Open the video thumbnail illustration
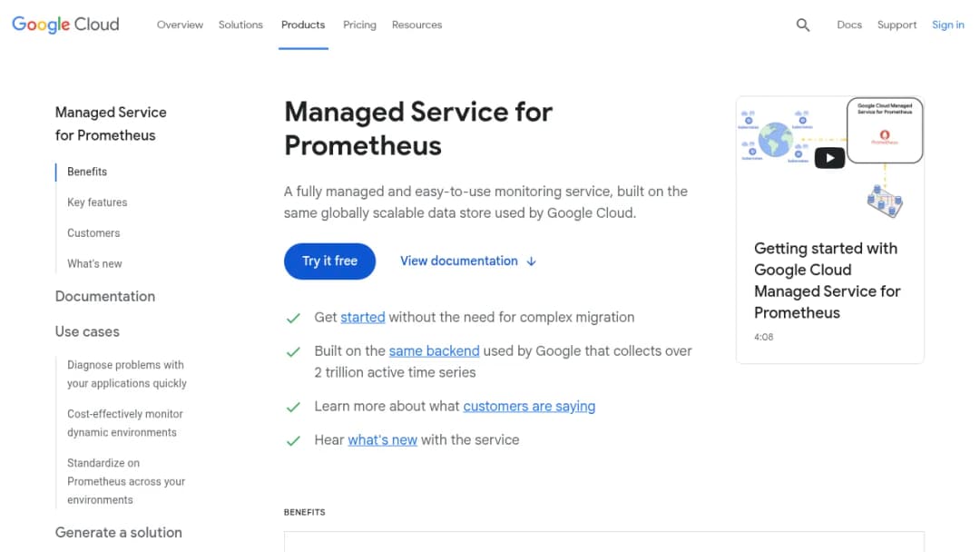Screen dimensions: 980x552 click(830, 158)
